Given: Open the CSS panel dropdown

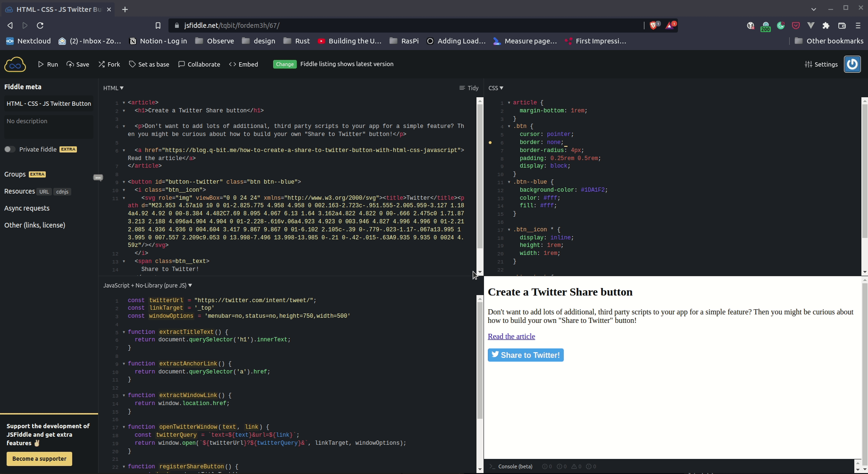Looking at the screenshot, I should click(496, 88).
